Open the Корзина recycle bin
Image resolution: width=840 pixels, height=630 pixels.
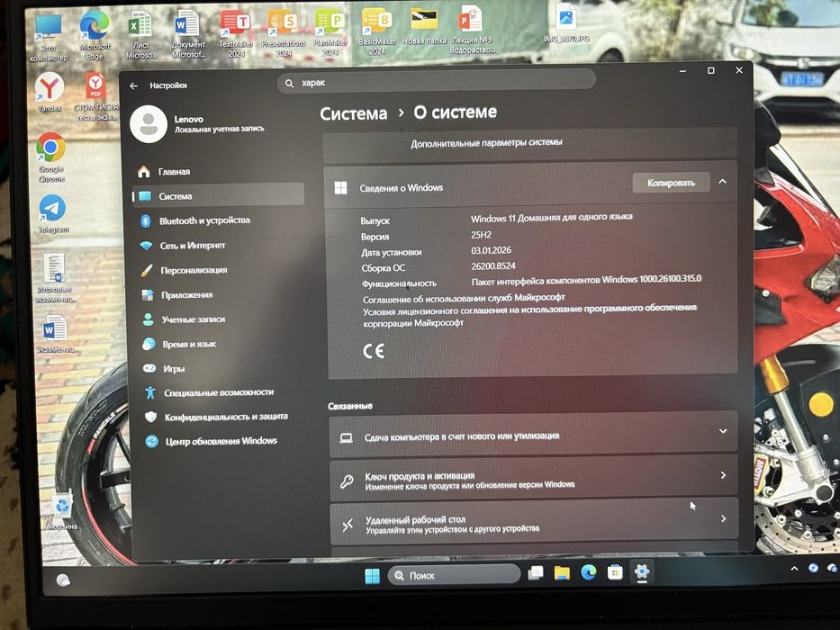pos(63,510)
